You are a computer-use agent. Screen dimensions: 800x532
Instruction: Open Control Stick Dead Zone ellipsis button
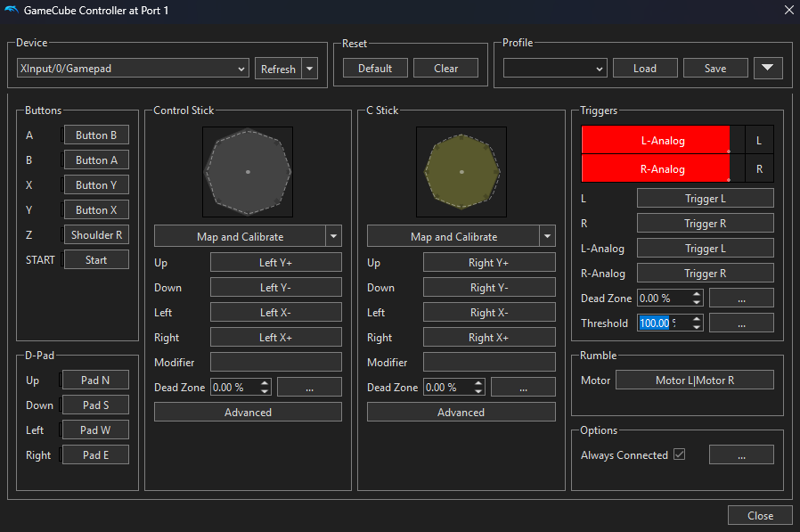coord(309,387)
